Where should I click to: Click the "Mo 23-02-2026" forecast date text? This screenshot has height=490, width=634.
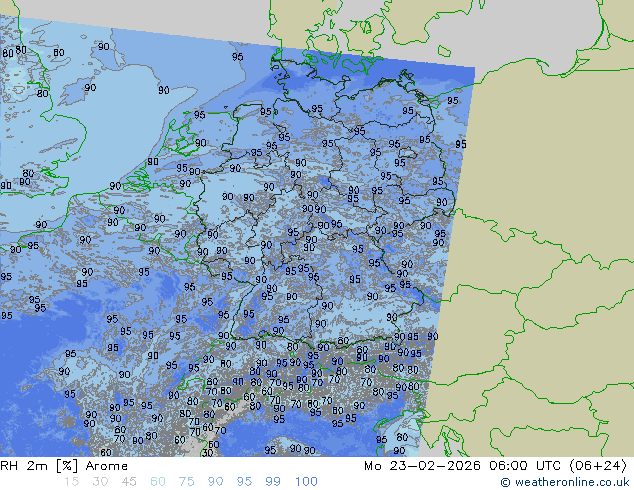422,466
